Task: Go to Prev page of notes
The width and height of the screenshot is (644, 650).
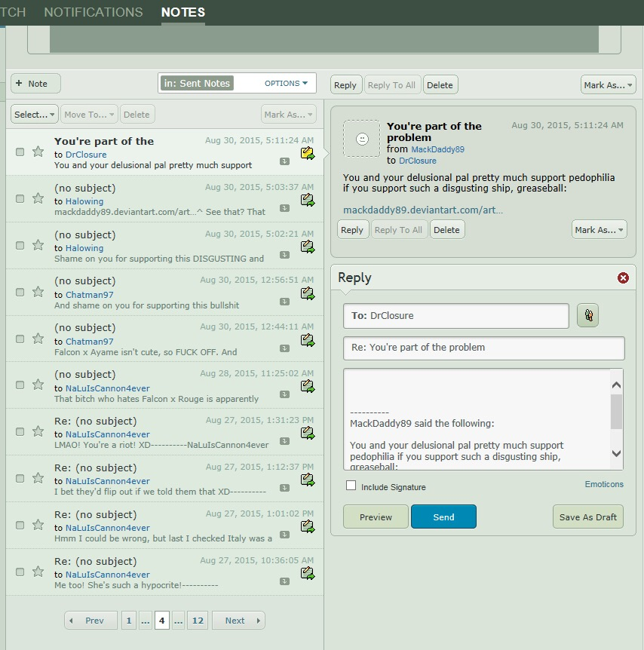Action: pos(90,621)
